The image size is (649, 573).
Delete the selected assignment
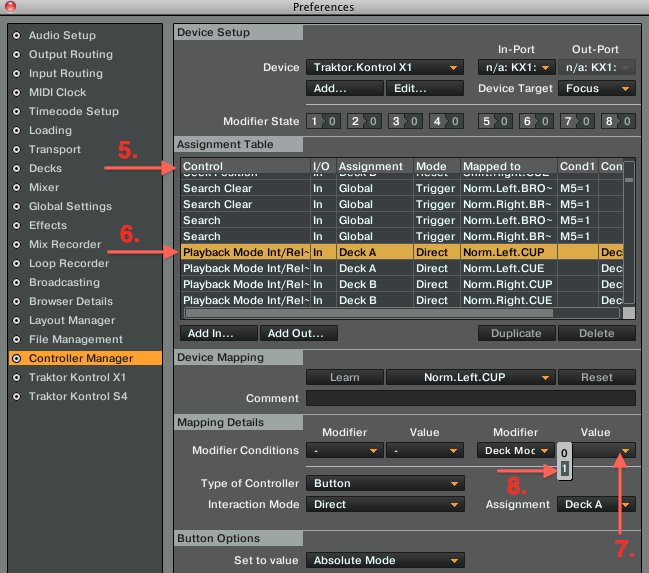click(x=596, y=333)
